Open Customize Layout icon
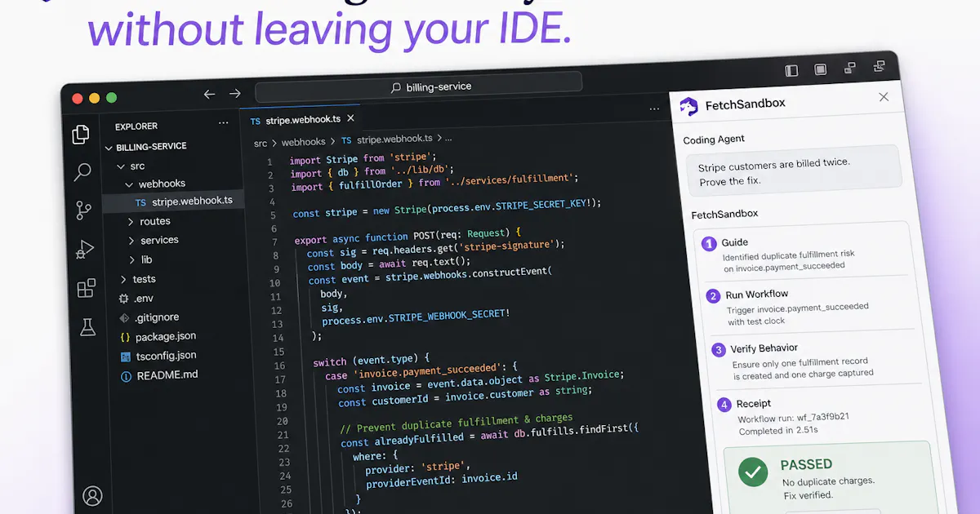The width and height of the screenshot is (980, 514). 880,66
